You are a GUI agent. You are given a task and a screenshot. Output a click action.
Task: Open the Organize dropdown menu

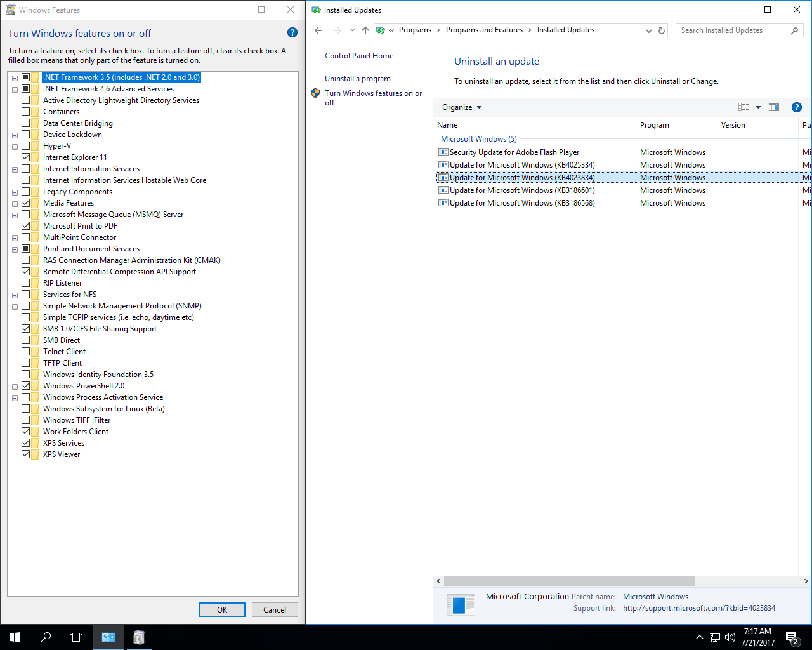click(462, 107)
